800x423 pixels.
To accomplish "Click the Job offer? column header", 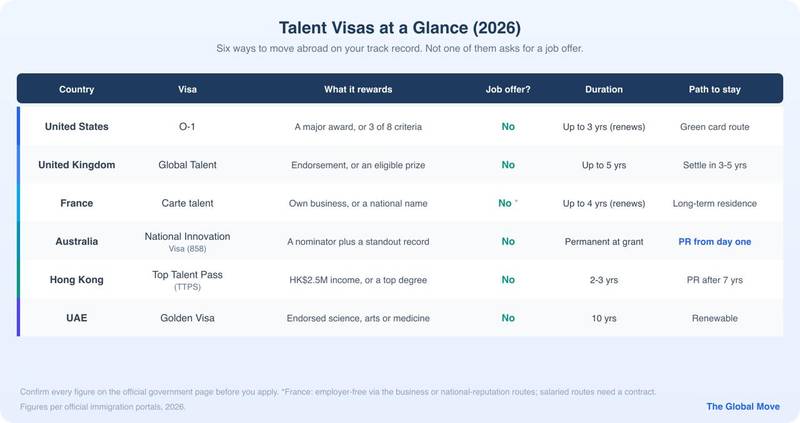I will tap(508, 89).
